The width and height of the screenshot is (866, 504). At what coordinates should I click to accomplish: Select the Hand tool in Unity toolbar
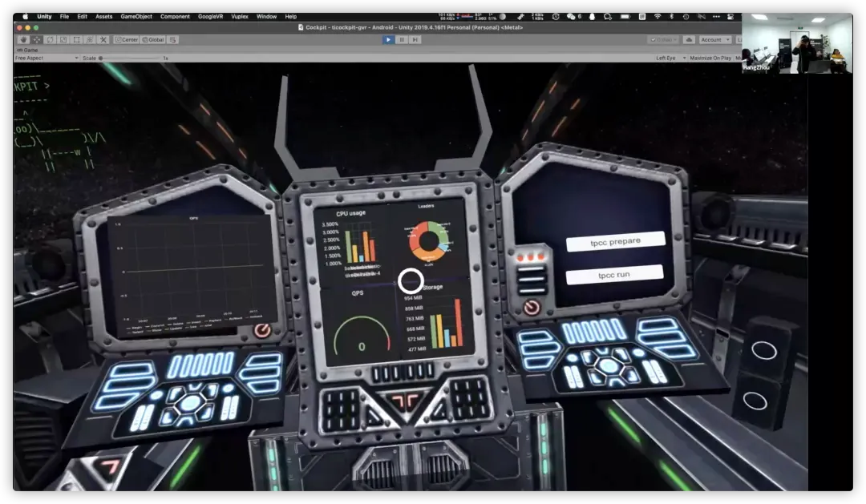(x=24, y=39)
